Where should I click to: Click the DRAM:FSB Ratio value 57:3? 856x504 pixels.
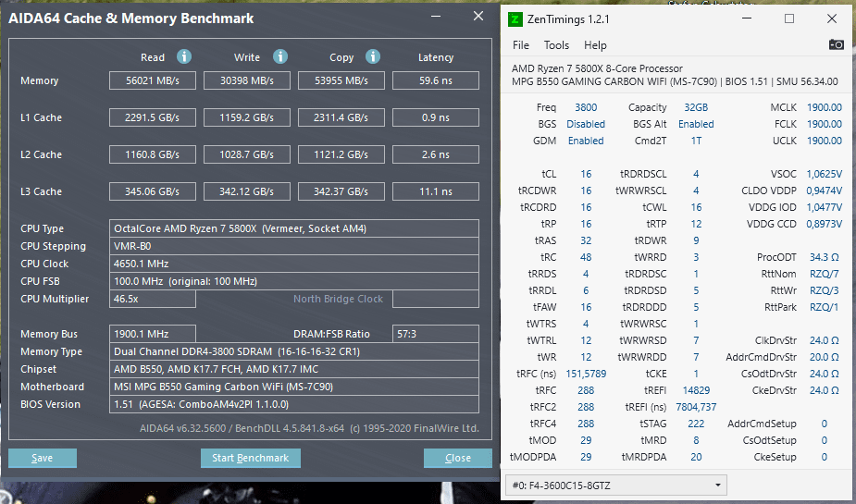point(436,334)
